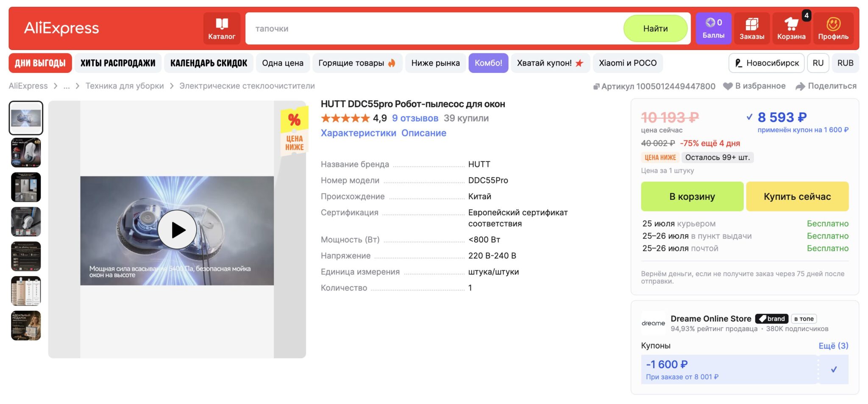Open ХИТЫ РАСПРОДАЖИ tab
The image size is (868, 404).
(118, 63)
